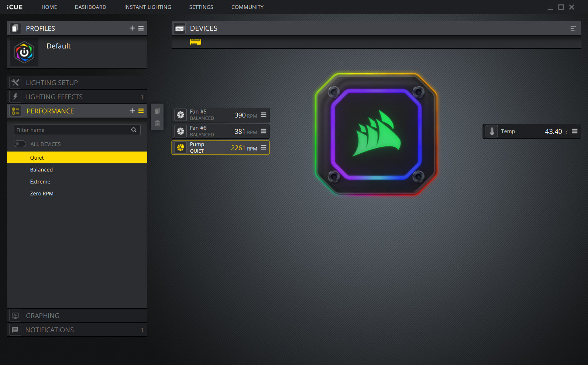This screenshot has height=365, width=588.
Task: Click the Profiles panel icon
Action: point(15,28)
